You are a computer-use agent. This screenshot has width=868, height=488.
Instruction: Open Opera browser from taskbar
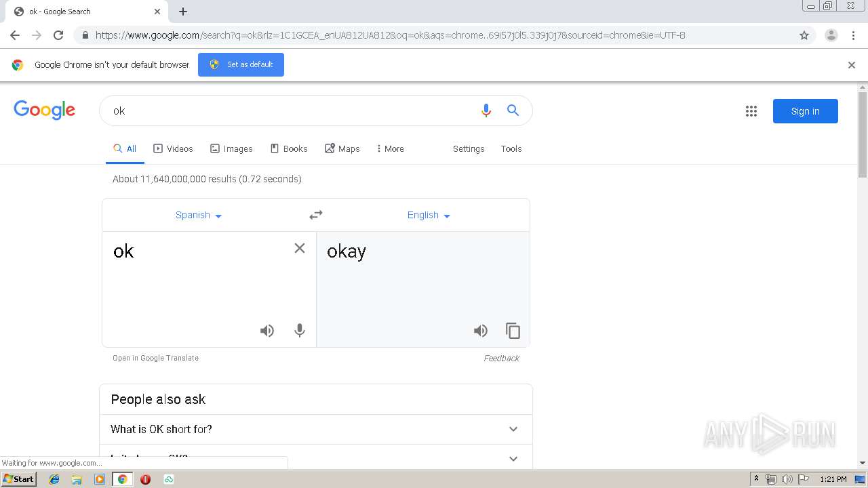(x=145, y=479)
